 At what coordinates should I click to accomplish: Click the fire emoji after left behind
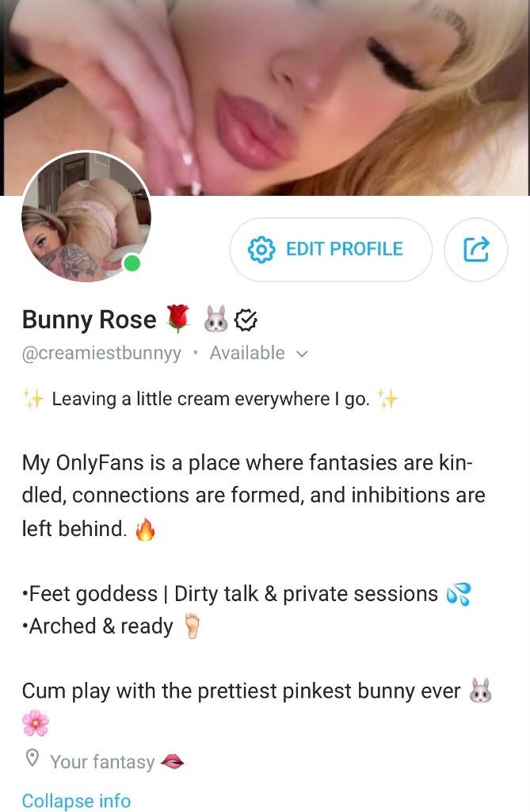[146, 529]
